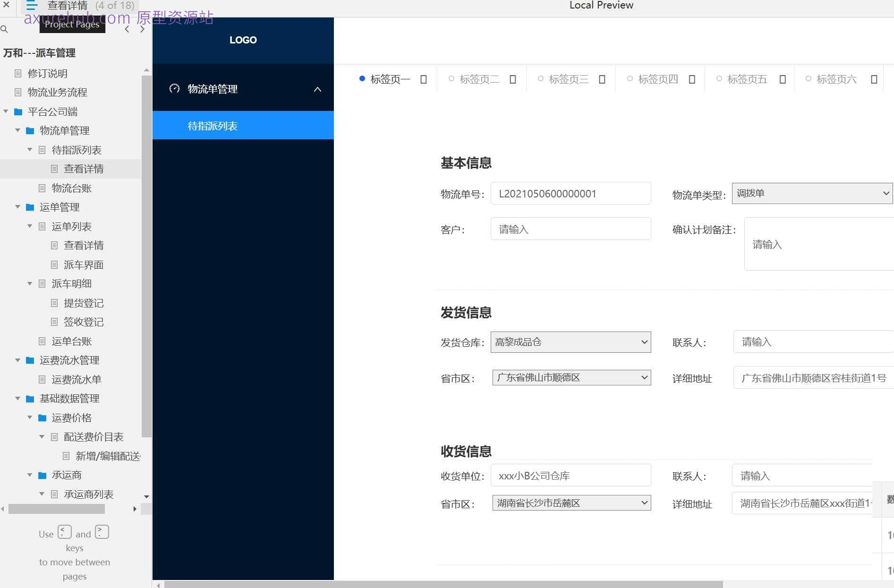894x588 pixels.
Task: Switch to the 标签页五 tab
Action: 746,79
